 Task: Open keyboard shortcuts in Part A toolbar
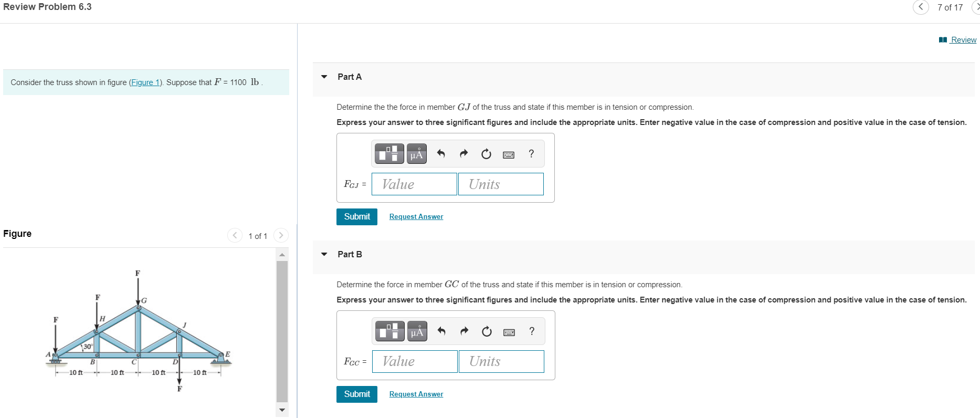tap(508, 154)
